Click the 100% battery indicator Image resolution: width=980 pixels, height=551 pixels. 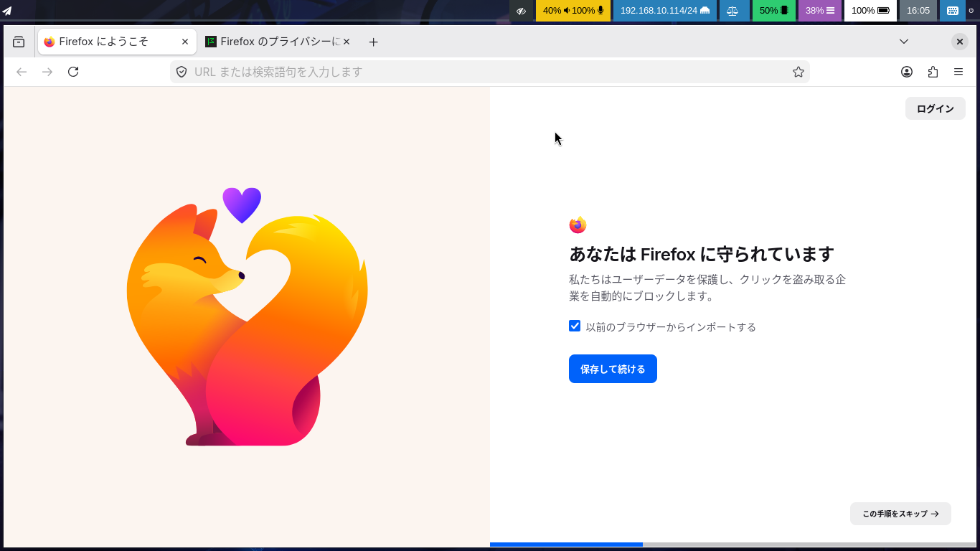tap(870, 11)
